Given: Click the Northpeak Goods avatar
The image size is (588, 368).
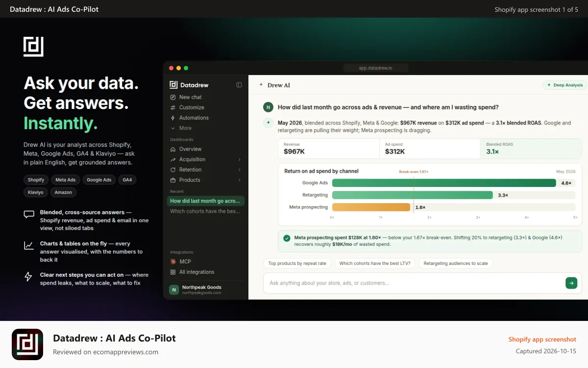Looking at the screenshot, I should [173, 289].
